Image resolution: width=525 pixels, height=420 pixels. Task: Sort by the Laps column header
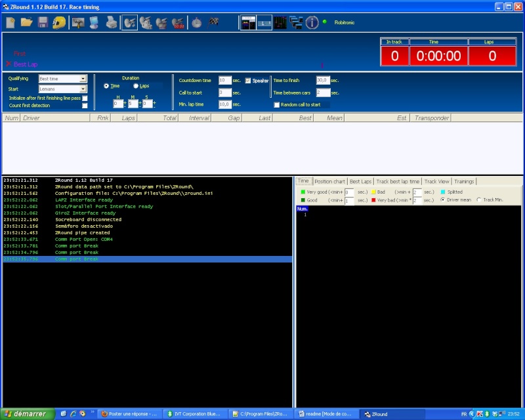coord(124,118)
